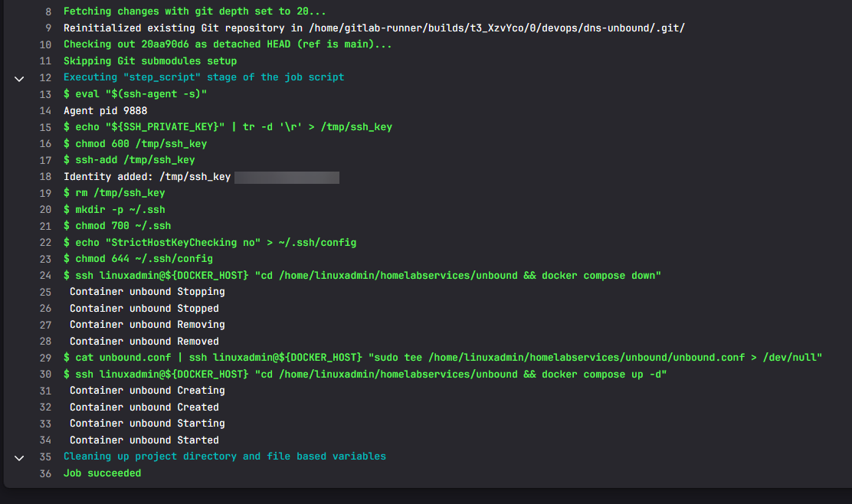852x504 pixels.
Task: Click the 'Cleaning up project directory' section header
Action: [x=224, y=457]
